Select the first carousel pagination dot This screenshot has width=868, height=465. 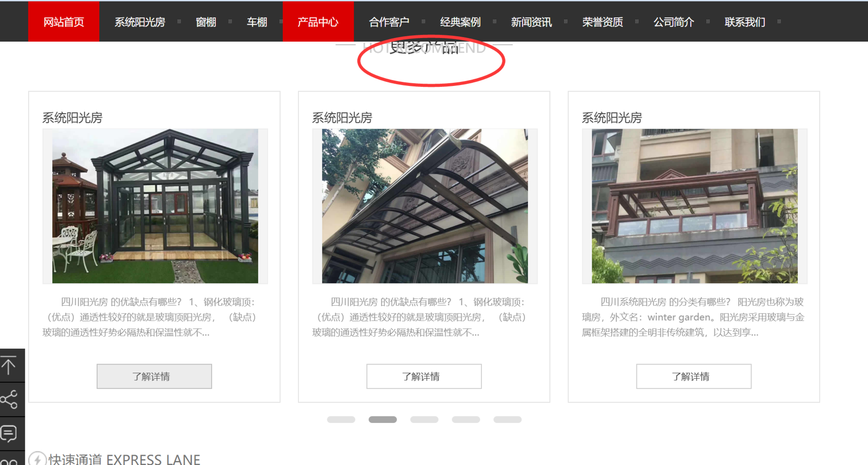[x=341, y=420]
